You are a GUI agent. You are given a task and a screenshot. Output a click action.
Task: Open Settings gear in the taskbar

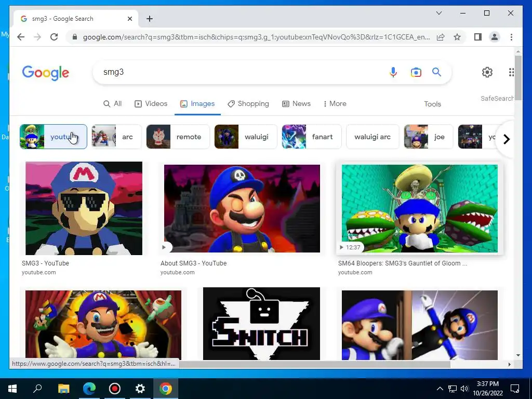[x=140, y=389]
